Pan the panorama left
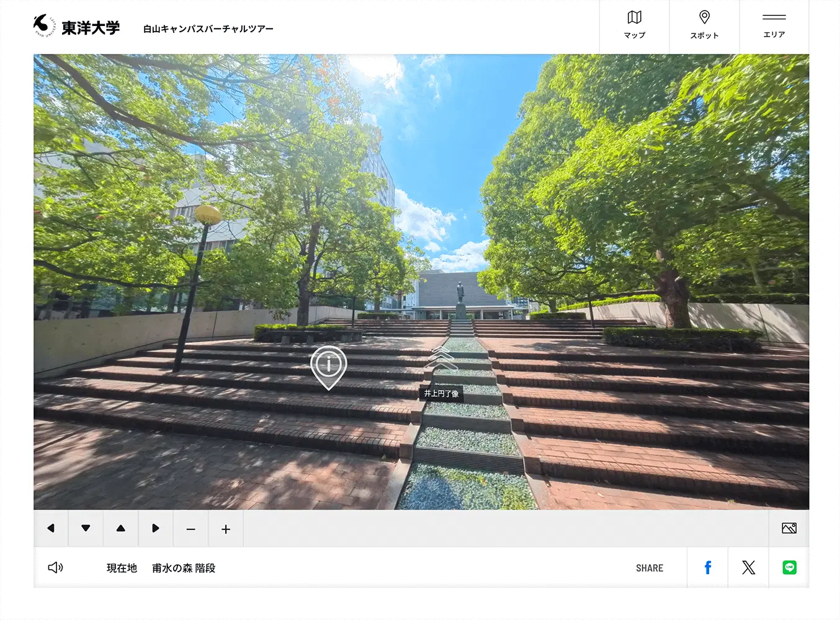Screen dimensions: 840x620 coord(51,529)
